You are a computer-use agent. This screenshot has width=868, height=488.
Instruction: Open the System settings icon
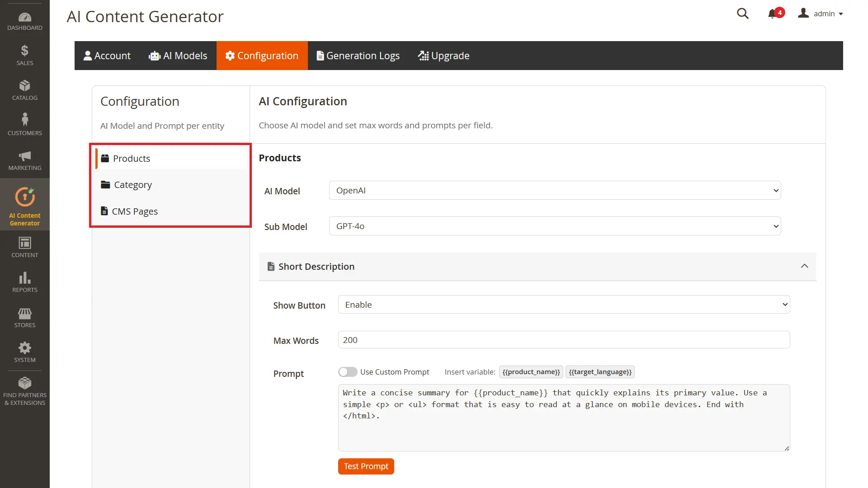tap(24, 352)
